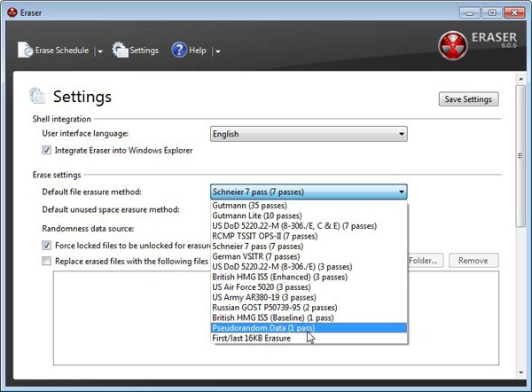Click the Settings gear icon in toolbar
This screenshot has width=532, height=392.
point(120,50)
